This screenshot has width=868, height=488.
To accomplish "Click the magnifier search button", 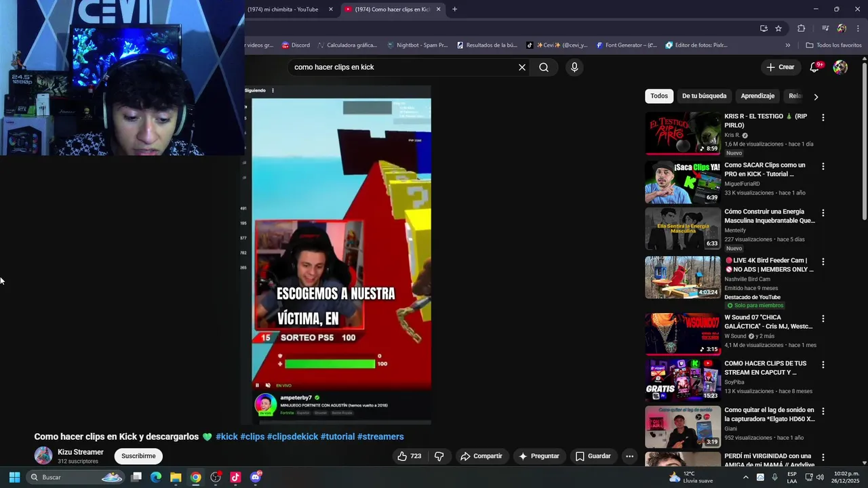I will pyautogui.click(x=544, y=67).
